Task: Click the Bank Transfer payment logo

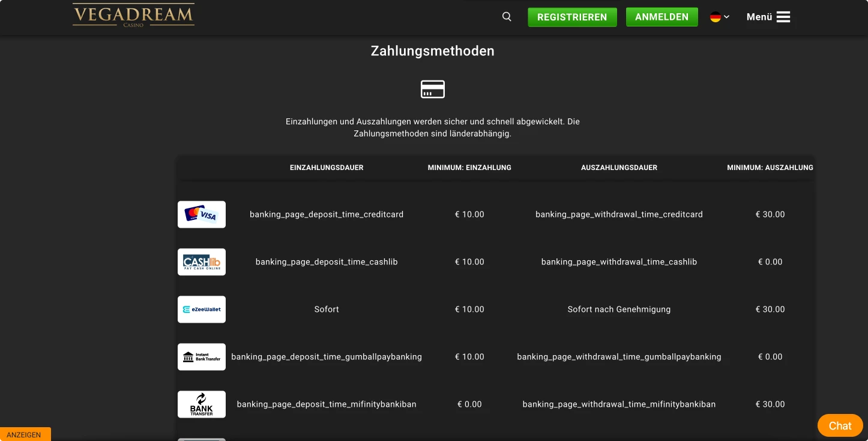Action: pos(202,404)
